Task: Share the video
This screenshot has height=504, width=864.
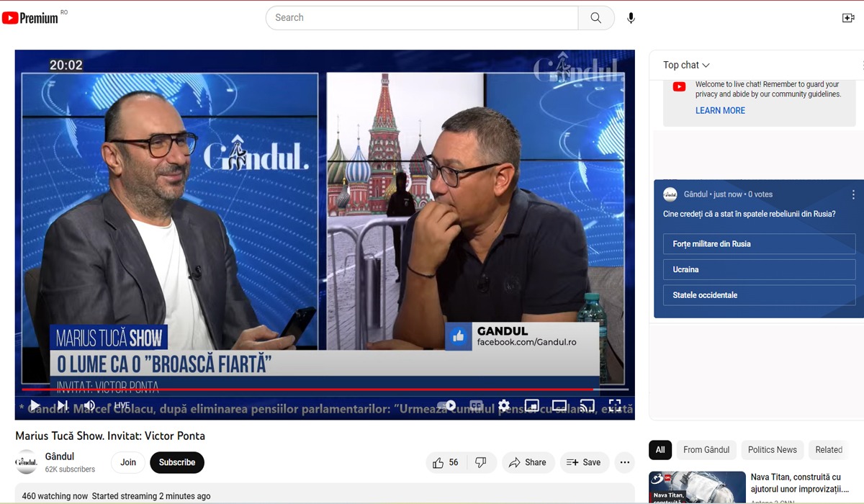Action: pos(528,462)
